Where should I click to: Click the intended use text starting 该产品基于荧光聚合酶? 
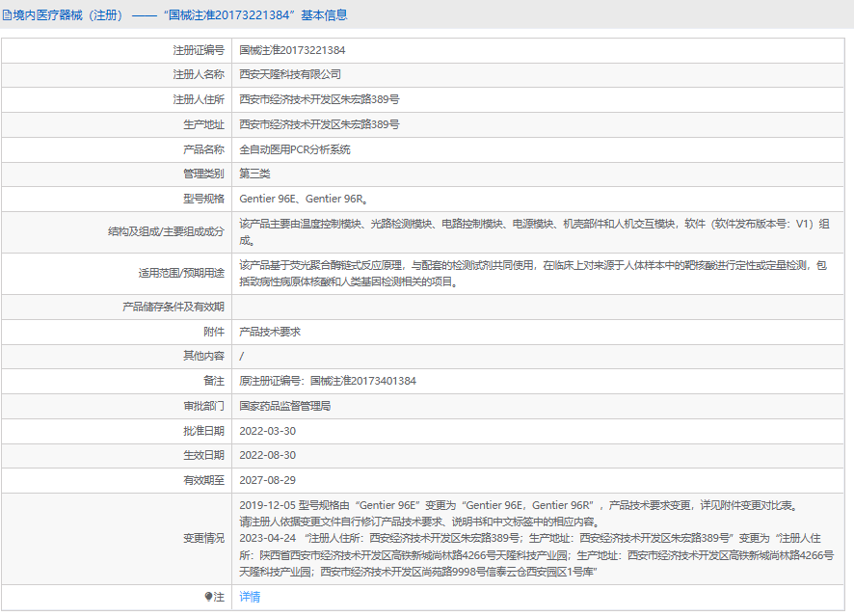[533, 274]
